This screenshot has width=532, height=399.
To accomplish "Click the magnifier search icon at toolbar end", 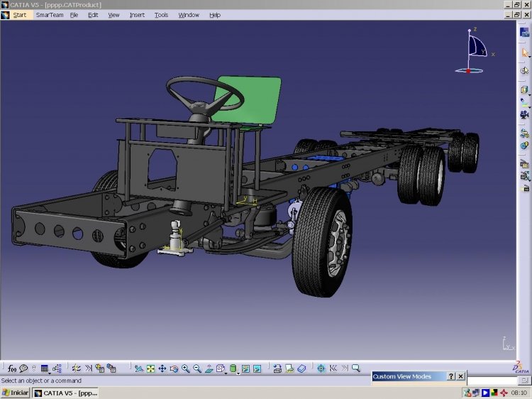I will point(356,368).
